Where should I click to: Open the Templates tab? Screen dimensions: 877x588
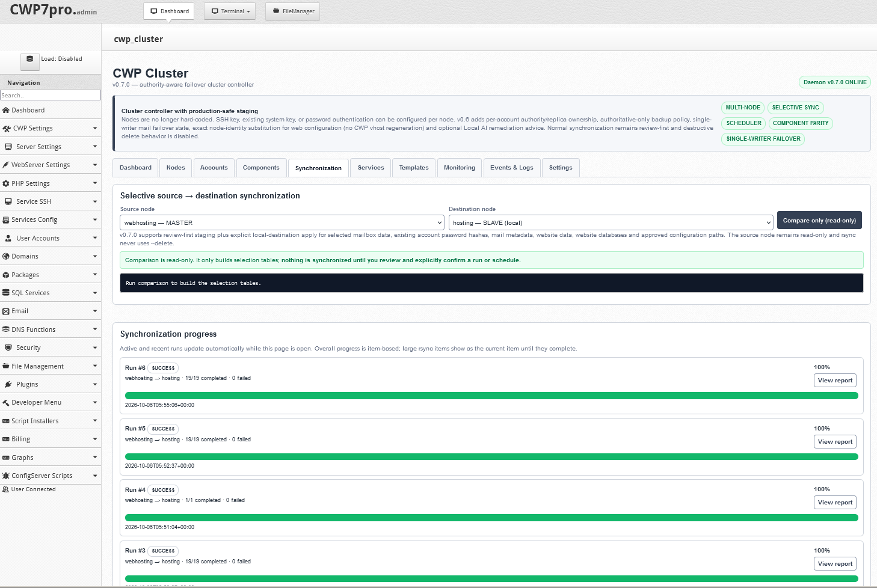click(414, 168)
